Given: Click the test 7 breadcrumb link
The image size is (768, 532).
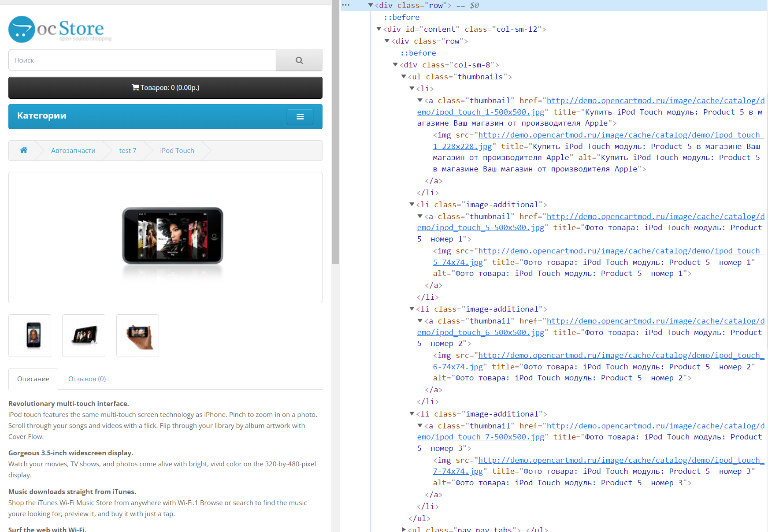Looking at the screenshot, I should click(127, 151).
